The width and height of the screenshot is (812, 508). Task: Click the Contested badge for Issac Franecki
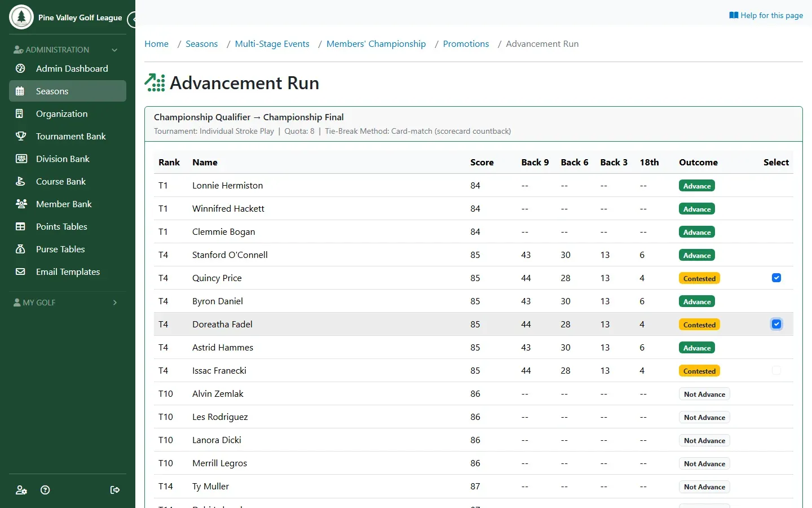click(x=699, y=371)
